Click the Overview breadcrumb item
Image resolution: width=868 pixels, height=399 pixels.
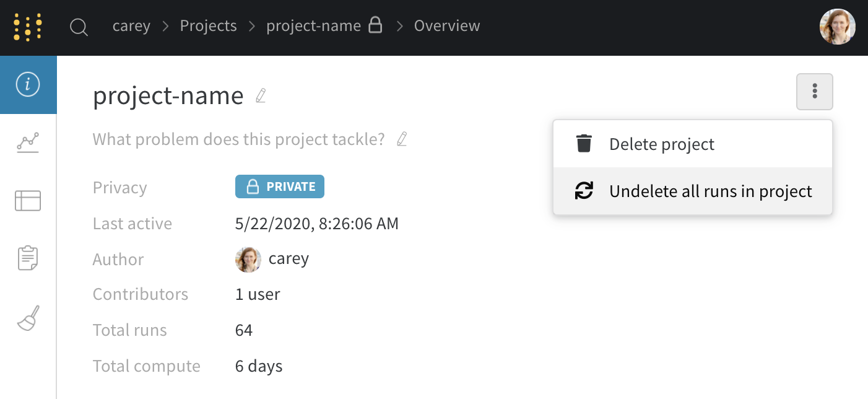(446, 26)
